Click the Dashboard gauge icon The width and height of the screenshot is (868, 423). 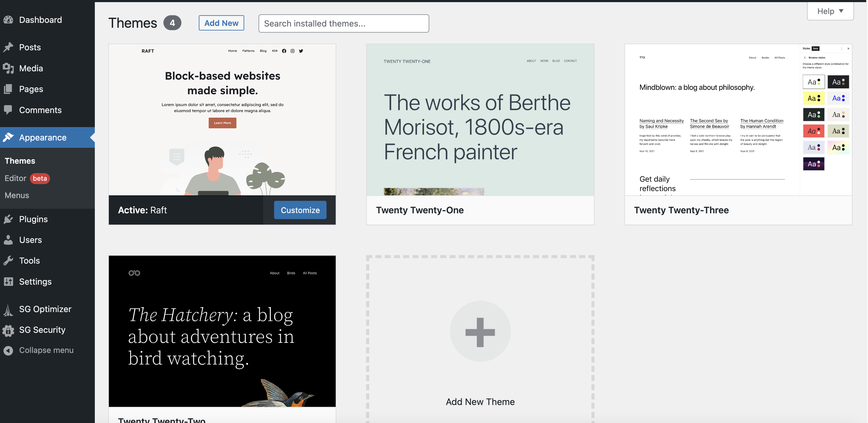tap(9, 20)
